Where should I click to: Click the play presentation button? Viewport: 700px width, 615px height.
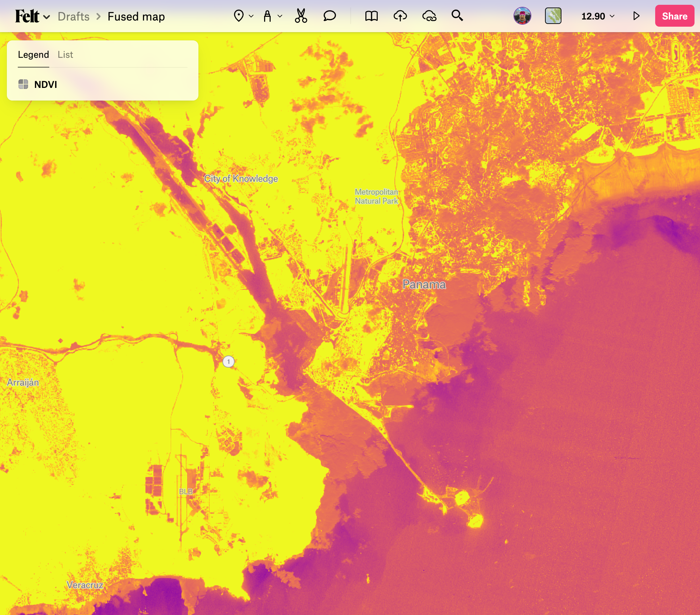(636, 16)
